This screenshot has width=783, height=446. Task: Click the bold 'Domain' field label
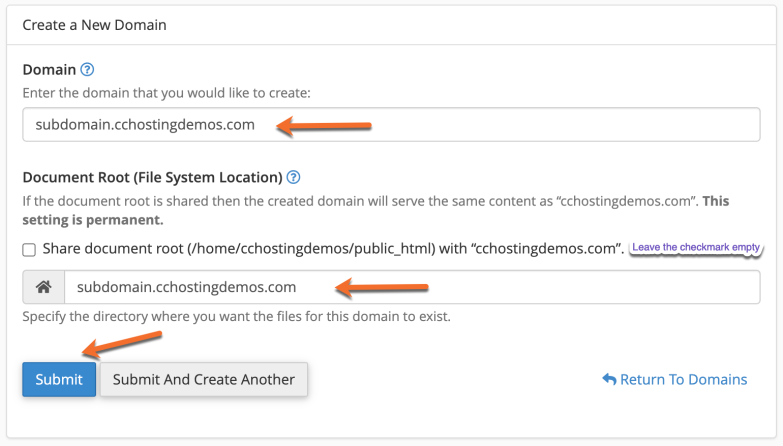click(49, 70)
